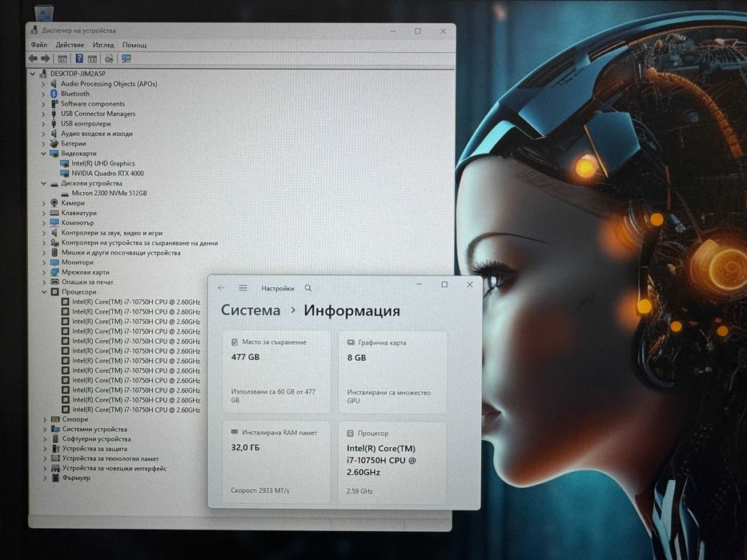Click the Device Manager title bar icon
747x560 pixels.
click(x=34, y=30)
